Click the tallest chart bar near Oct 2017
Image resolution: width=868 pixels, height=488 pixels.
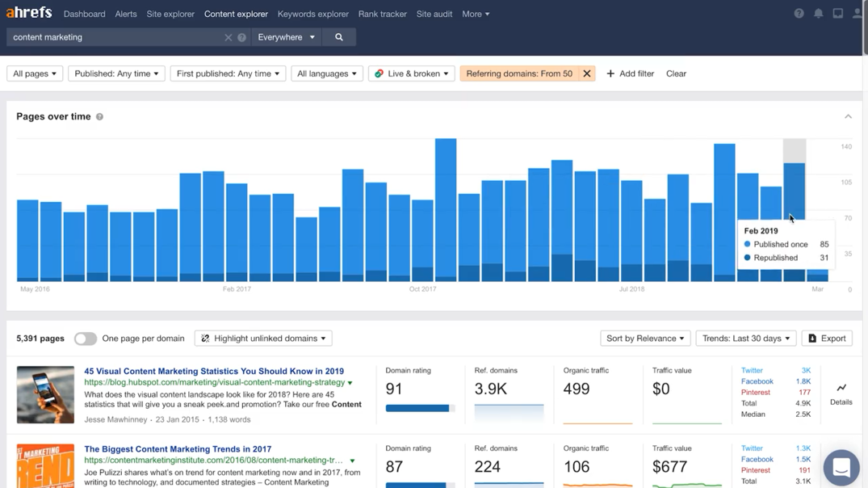(446, 210)
